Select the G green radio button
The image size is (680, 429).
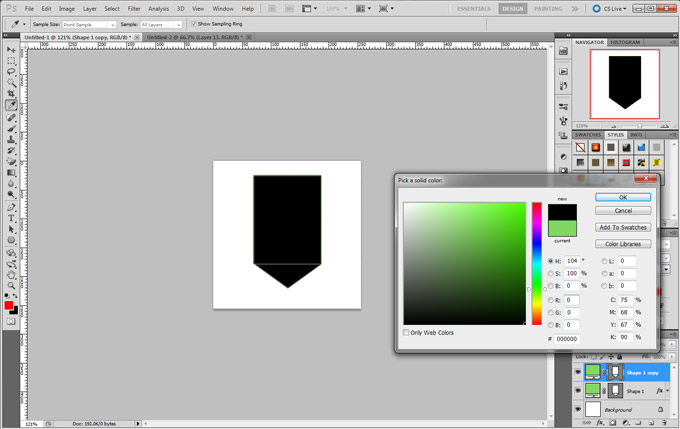point(551,312)
